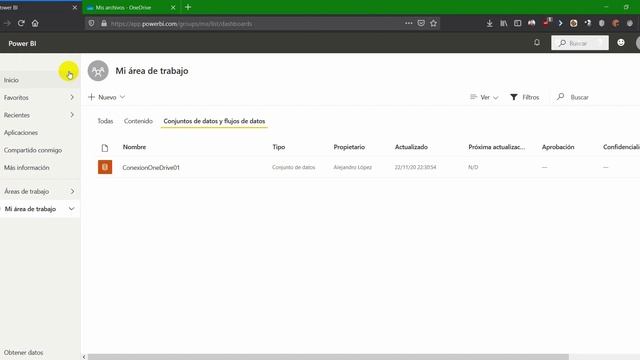Click the Conjunto de datos type cell
Viewport: 640px width, 360px height.
(x=293, y=167)
